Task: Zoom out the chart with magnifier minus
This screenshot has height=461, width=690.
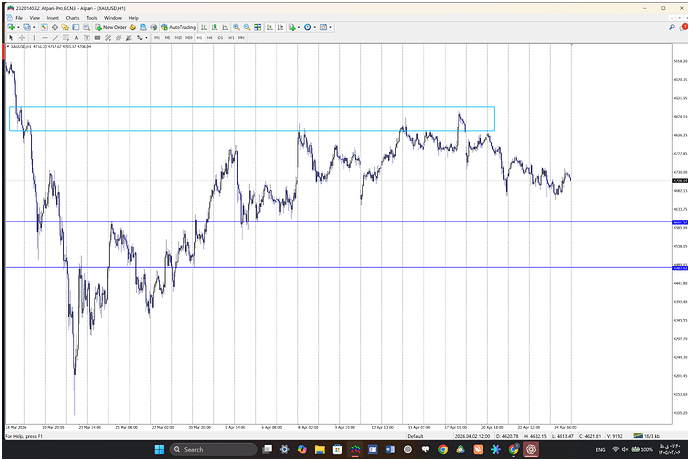Action: click(x=247, y=27)
